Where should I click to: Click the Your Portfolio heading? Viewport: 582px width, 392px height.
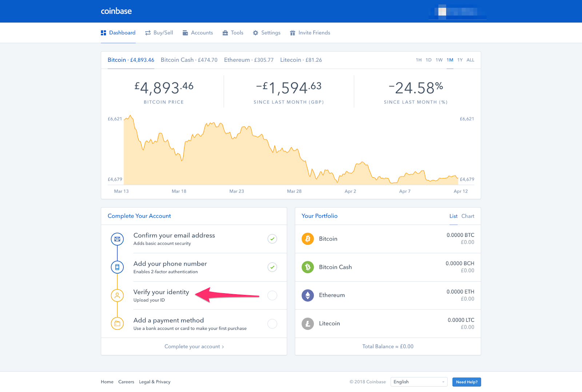tap(319, 216)
